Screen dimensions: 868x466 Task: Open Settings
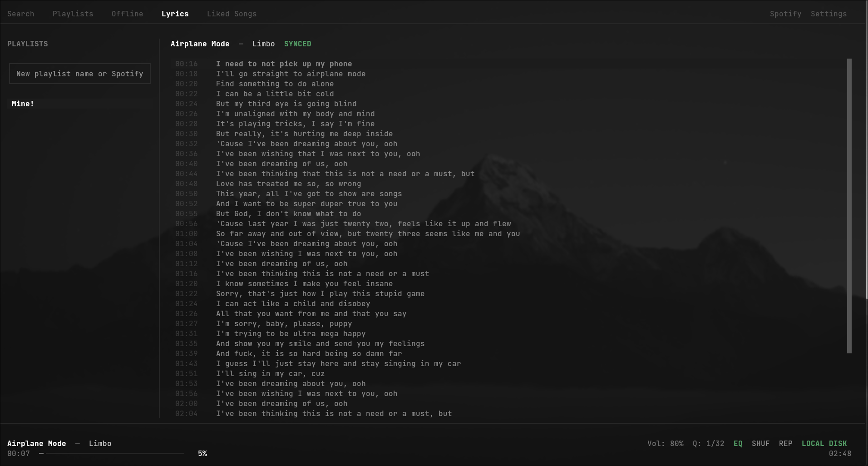[x=829, y=14]
